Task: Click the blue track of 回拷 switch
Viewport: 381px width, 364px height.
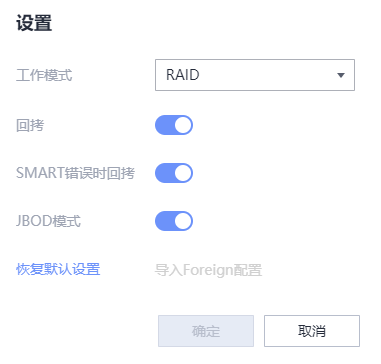Action: pos(164,125)
